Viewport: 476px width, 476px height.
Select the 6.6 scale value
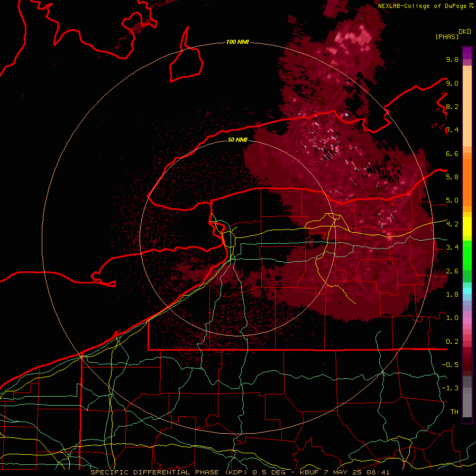pos(452,153)
